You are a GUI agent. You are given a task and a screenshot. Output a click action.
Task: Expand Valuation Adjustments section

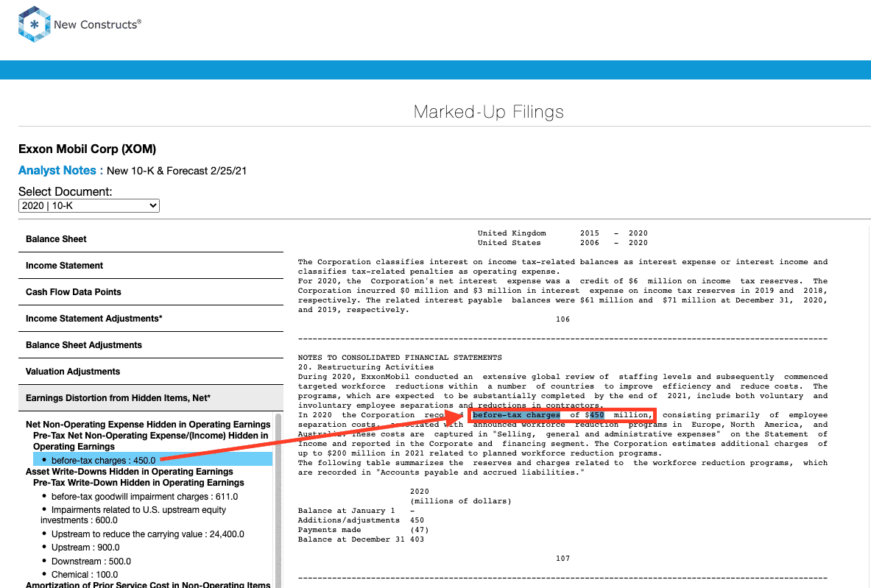(x=150, y=372)
